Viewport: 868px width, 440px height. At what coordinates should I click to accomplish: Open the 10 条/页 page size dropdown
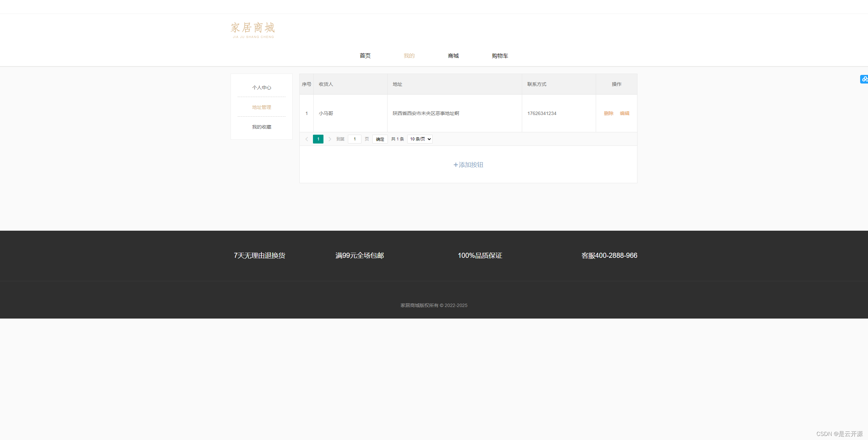pyautogui.click(x=420, y=139)
